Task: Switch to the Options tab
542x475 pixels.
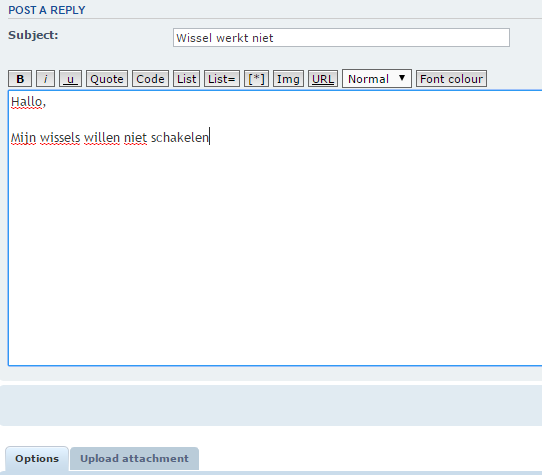Action: tap(37, 459)
